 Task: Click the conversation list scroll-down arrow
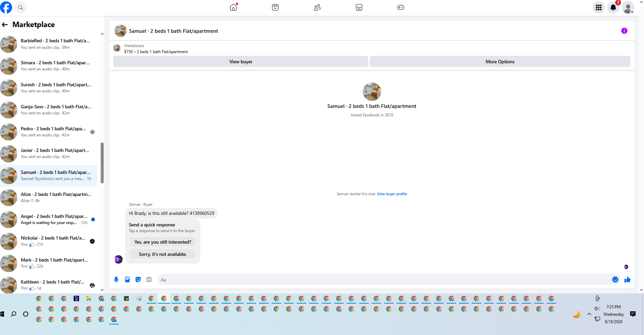coord(102,290)
